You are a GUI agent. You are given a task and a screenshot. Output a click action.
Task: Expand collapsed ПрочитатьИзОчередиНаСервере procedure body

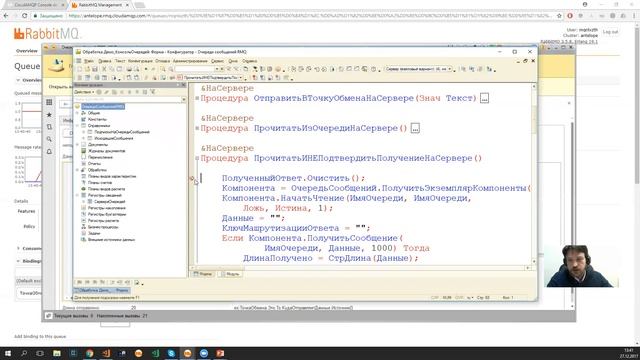(415, 129)
